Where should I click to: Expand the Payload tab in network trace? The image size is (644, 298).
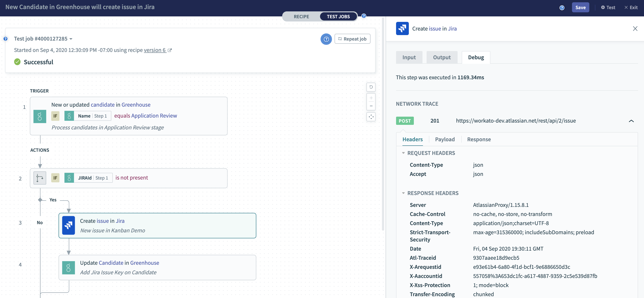pos(445,139)
